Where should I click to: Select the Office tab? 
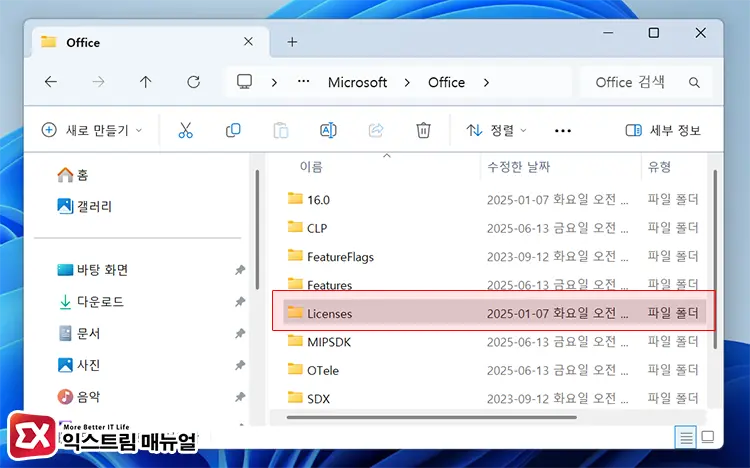tap(151, 42)
